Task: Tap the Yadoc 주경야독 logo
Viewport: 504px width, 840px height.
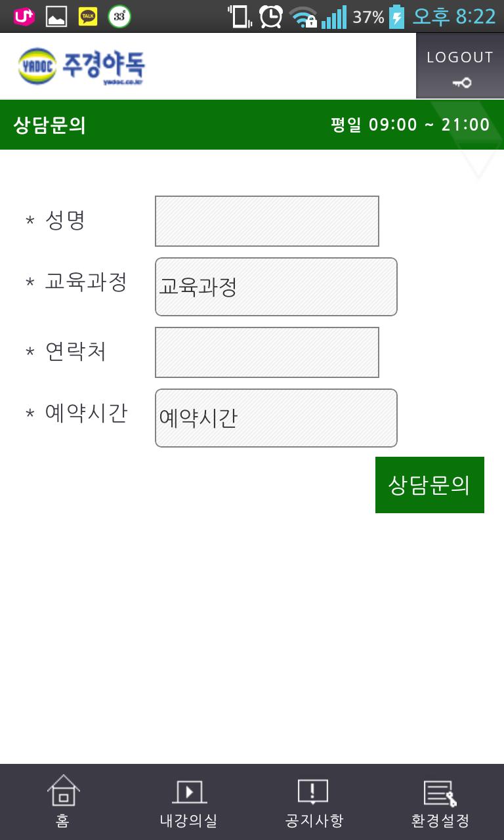Action: (x=81, y=66)
